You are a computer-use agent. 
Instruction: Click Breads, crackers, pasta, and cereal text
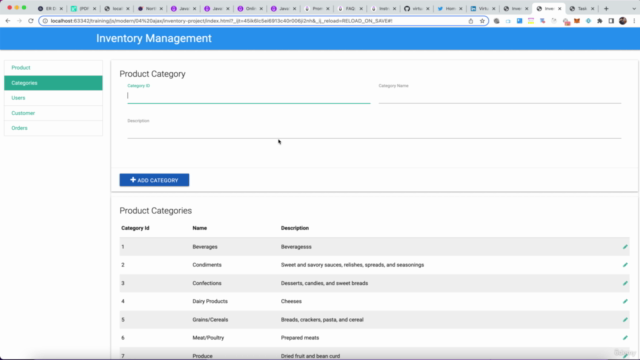click(322, 320)
